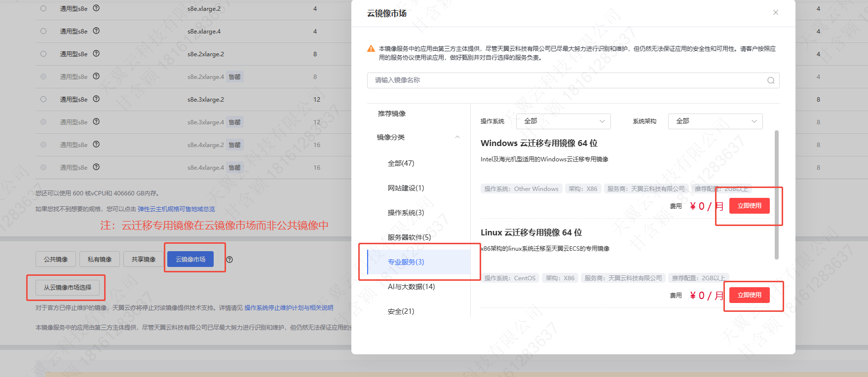Click the 售罄 badge next to s8e.4xlarge.4
This screenshot has width=868, height=377.
pos(235,167)
